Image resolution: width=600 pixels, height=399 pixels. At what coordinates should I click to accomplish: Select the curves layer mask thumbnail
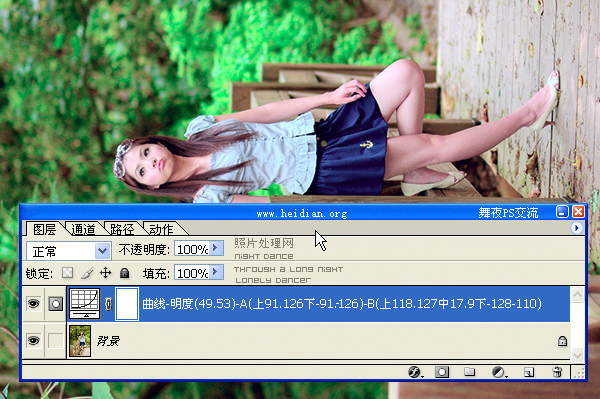click(127, 304)
